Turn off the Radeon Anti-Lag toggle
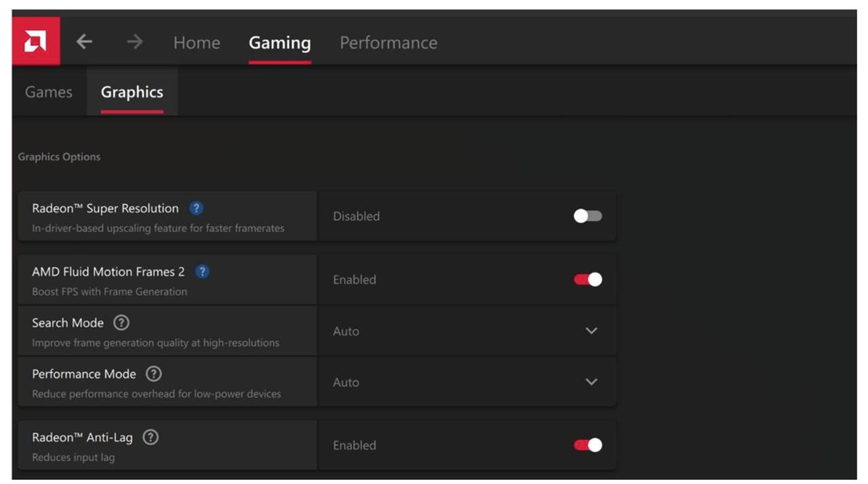 [587, 445]
